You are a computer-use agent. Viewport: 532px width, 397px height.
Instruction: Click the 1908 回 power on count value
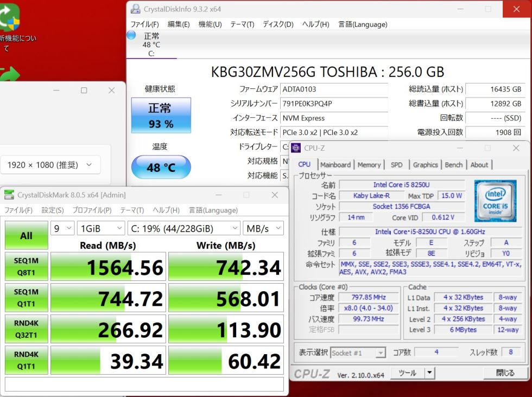pos(495,132)
